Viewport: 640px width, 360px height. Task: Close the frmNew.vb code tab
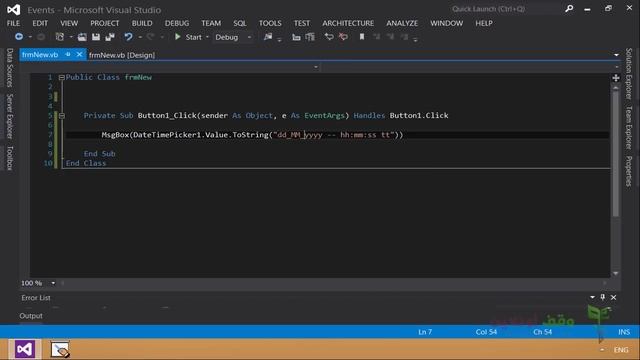point(79,54)
